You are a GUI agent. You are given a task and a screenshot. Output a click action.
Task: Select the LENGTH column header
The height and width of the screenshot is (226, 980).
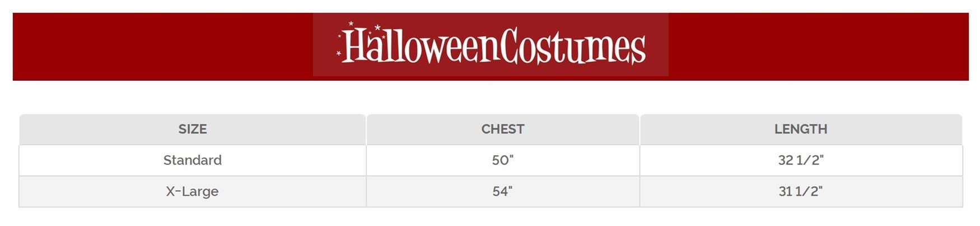(800, 130)
